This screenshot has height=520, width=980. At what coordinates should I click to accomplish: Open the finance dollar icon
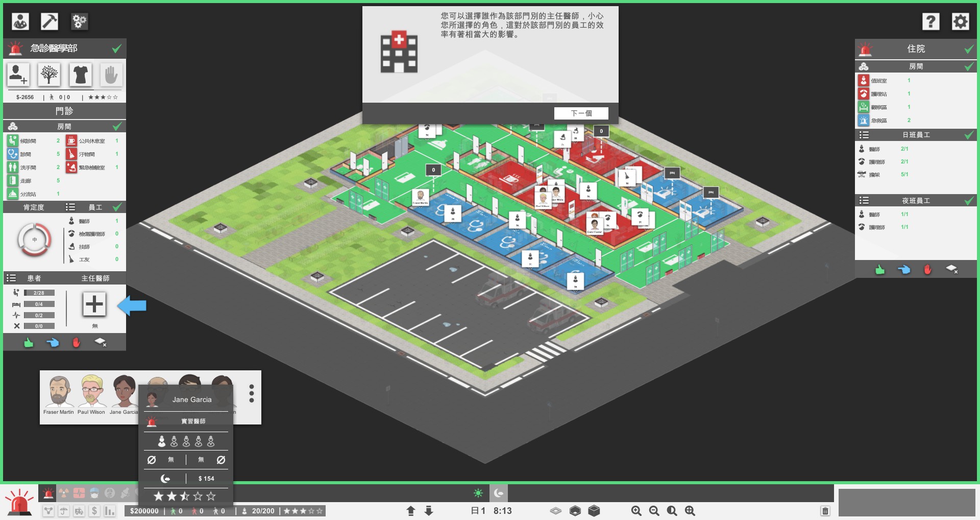pyautogui.click(x=94, y=511)
